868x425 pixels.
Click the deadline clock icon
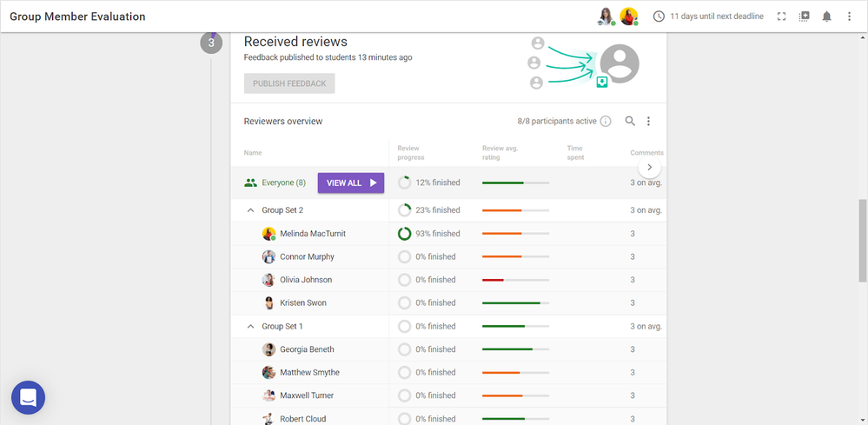659,17
